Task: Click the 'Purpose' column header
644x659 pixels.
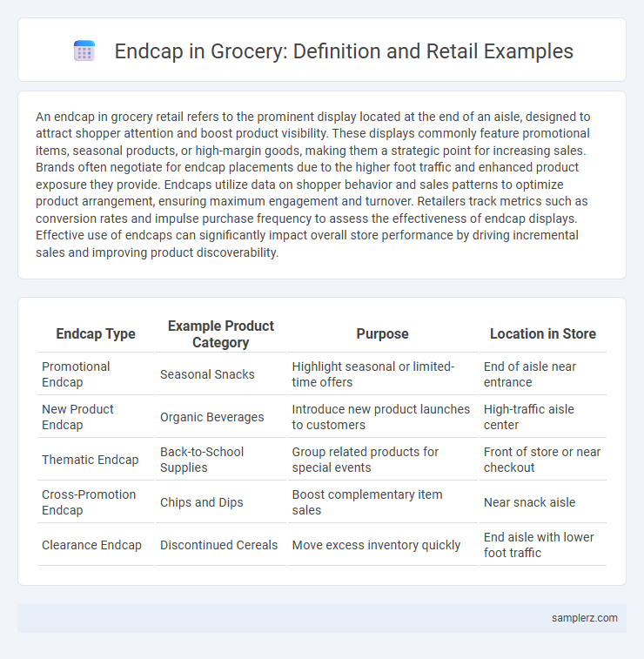Action: 382,333
